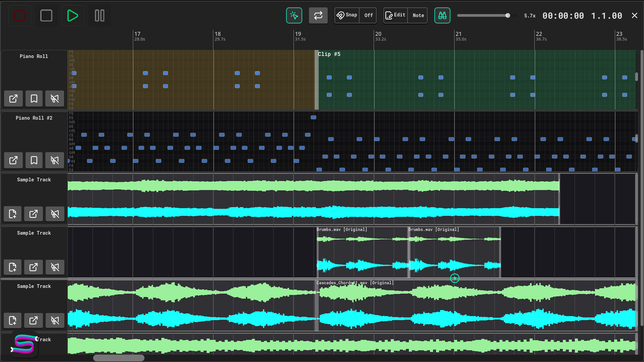This screenshot has width=644, height=362.
Task: Open Piano Roll in external editor
Action: point(13,99)
